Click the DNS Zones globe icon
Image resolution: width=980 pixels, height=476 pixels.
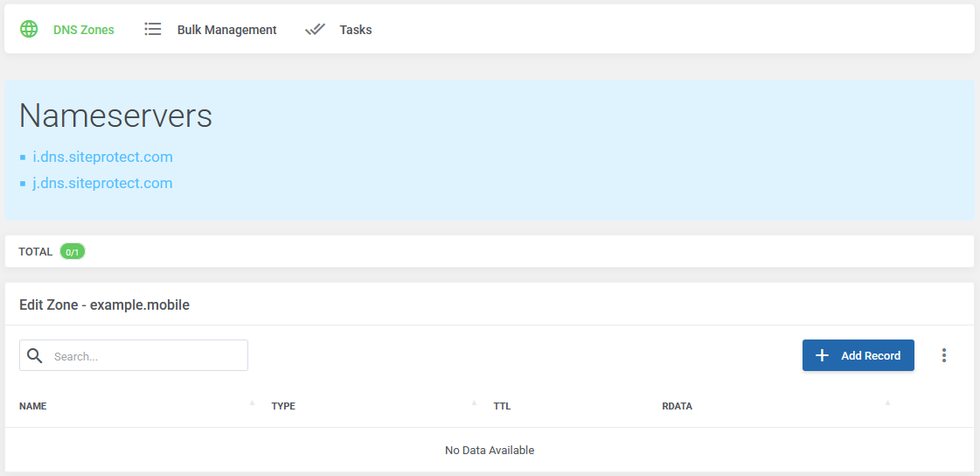30,30
